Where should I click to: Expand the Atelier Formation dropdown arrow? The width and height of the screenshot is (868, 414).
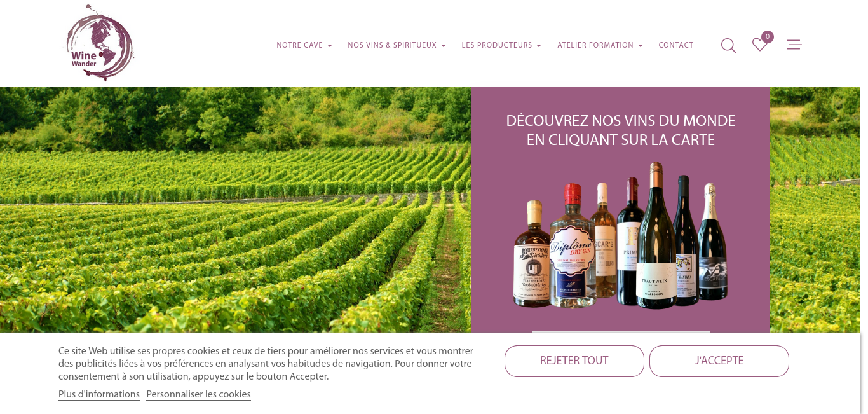(641, 46)
